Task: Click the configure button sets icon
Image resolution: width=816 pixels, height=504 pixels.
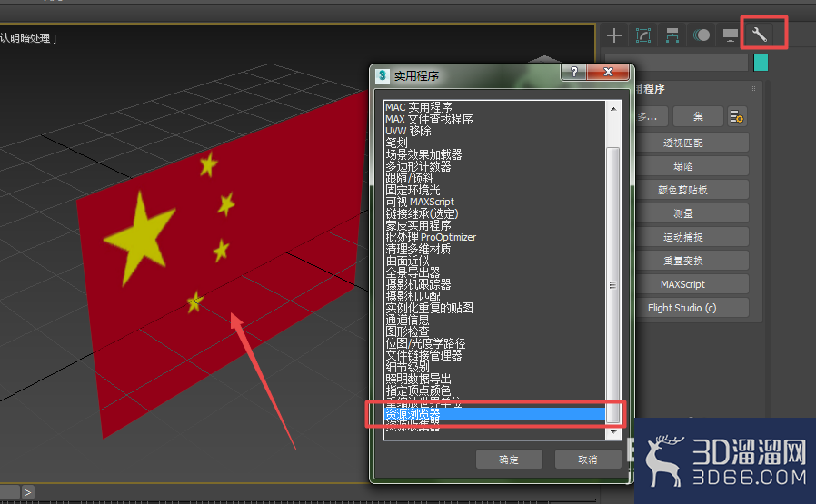Action: tap(737, 116)
